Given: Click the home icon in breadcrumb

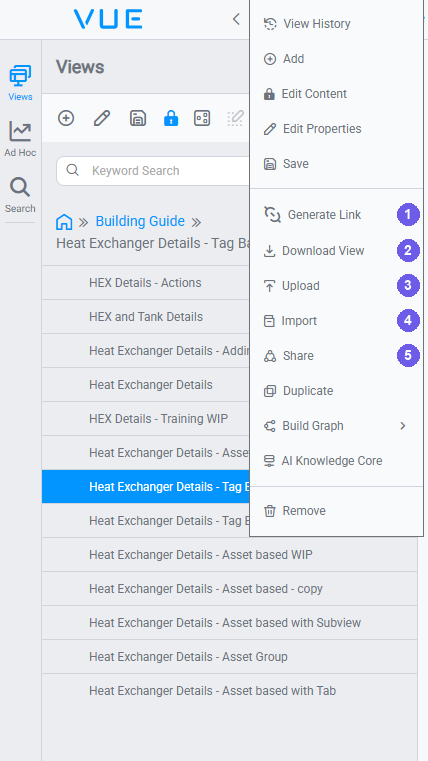Looking at the screenshot, I should click(64, 222).
